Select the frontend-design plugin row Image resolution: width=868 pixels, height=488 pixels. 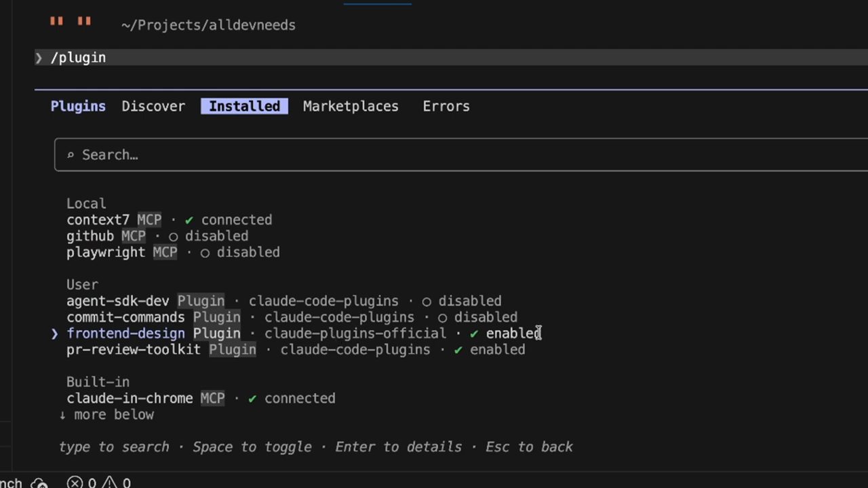click(296, 333)
